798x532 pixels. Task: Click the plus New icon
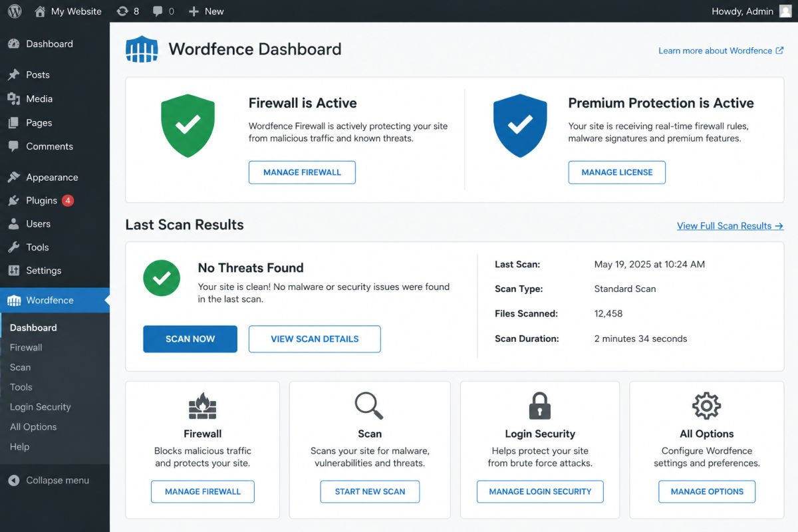click(194, 11)
